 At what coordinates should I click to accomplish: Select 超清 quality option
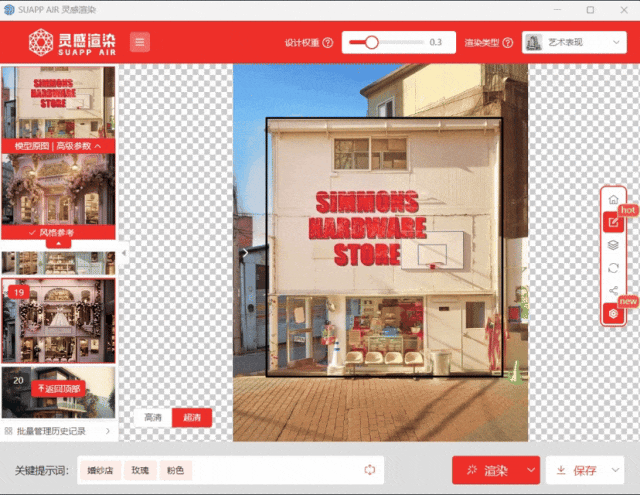191,418
